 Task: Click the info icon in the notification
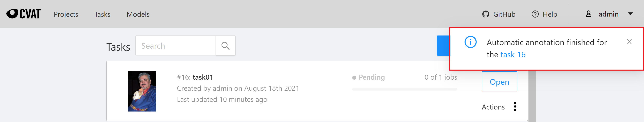(x=470, y=42)
